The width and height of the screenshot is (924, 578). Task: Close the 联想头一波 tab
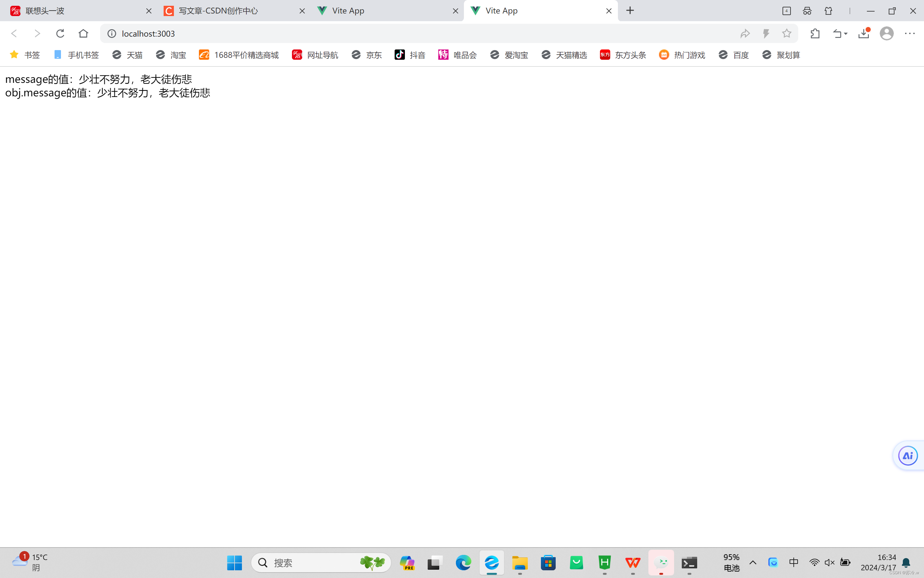[149, 11]
